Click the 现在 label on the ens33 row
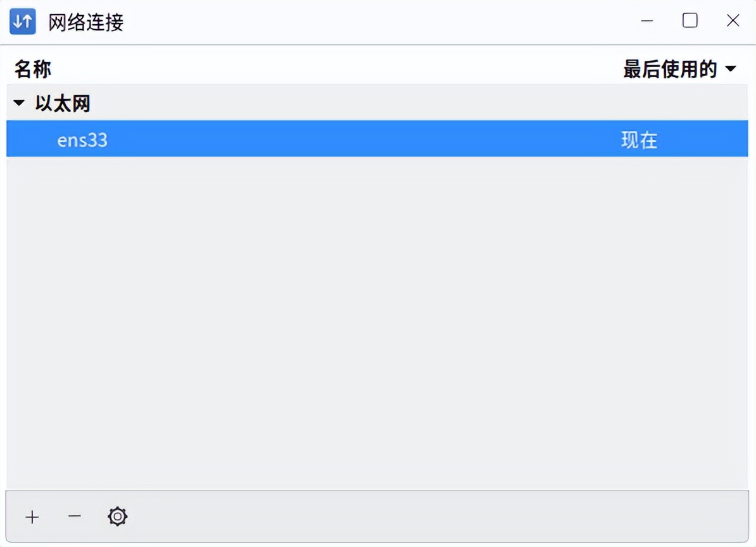 (x=638, y=139)
